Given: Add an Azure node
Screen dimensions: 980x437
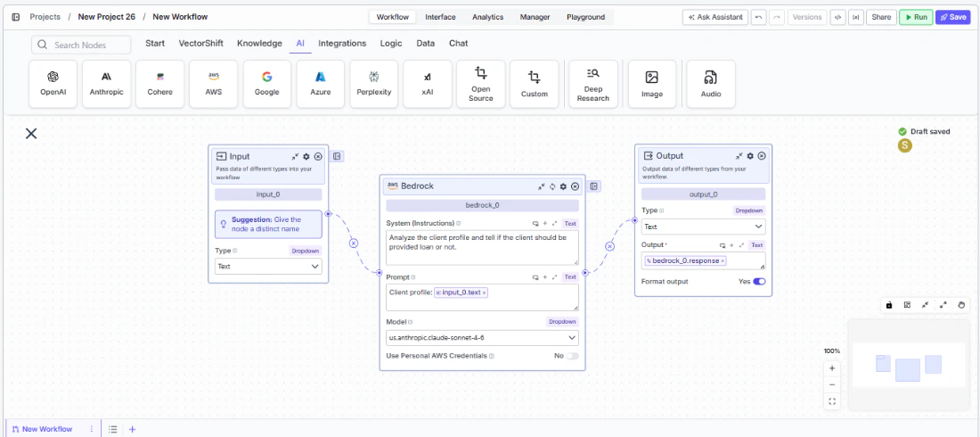Looking at the screenshot, I should point(321,84).
